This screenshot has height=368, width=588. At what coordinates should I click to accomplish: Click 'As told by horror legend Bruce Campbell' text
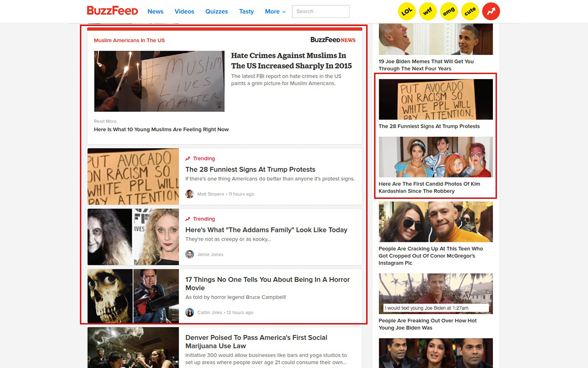(x=236, y=297)
